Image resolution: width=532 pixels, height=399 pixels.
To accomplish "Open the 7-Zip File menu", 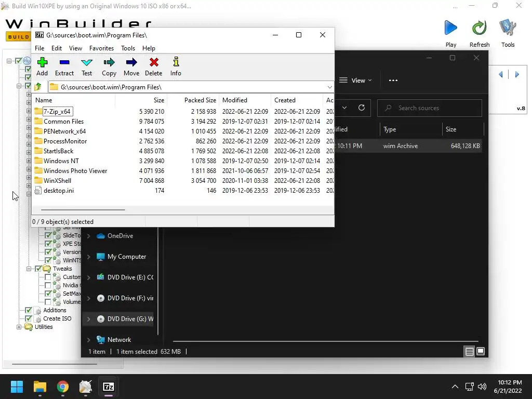I will pos(39,48).
